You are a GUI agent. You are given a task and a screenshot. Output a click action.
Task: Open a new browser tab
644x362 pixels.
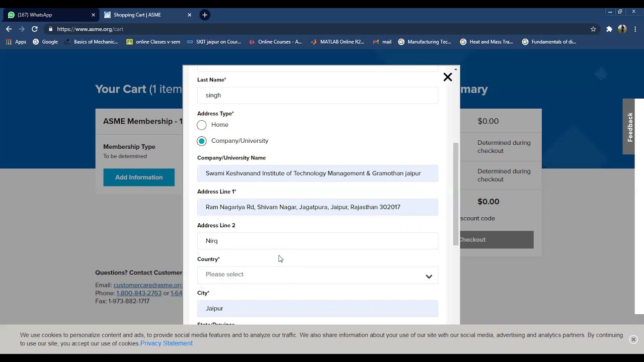[205, 15]
